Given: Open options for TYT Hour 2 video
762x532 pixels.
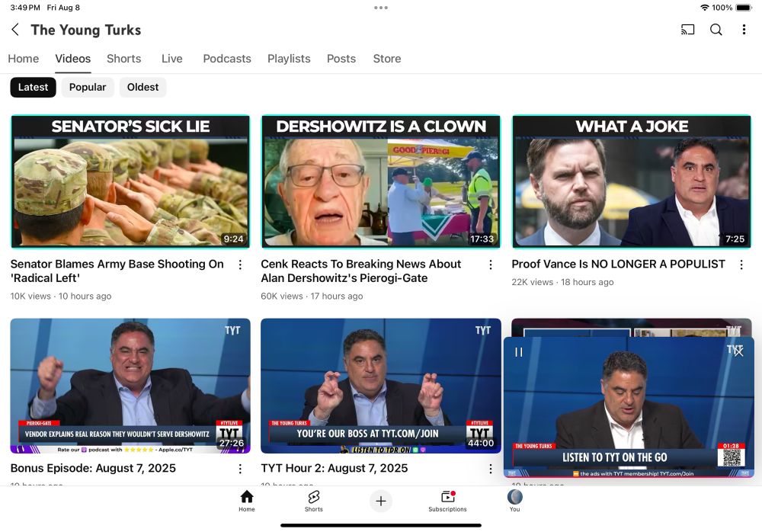Looking at the screenshot, I should pos(490,469).
